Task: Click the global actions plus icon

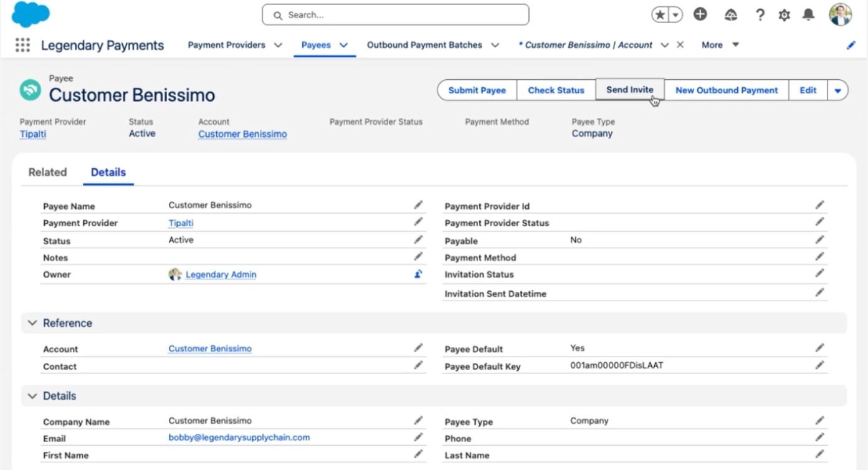Action: point(700,14)
